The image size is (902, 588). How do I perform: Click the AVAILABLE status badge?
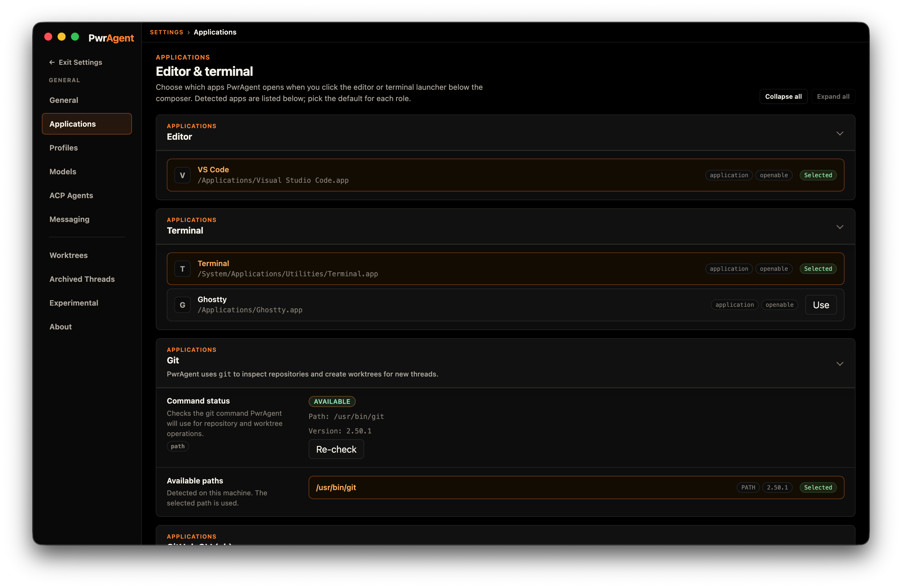[332, 401]
